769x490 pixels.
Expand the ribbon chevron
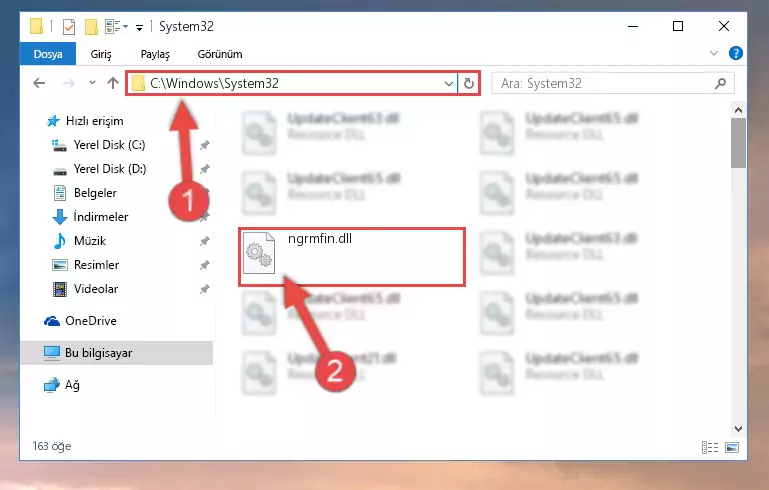click(714, 53)
